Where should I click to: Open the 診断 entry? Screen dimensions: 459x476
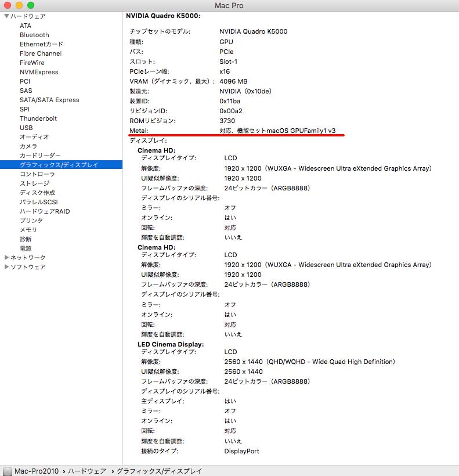point(26,239)
